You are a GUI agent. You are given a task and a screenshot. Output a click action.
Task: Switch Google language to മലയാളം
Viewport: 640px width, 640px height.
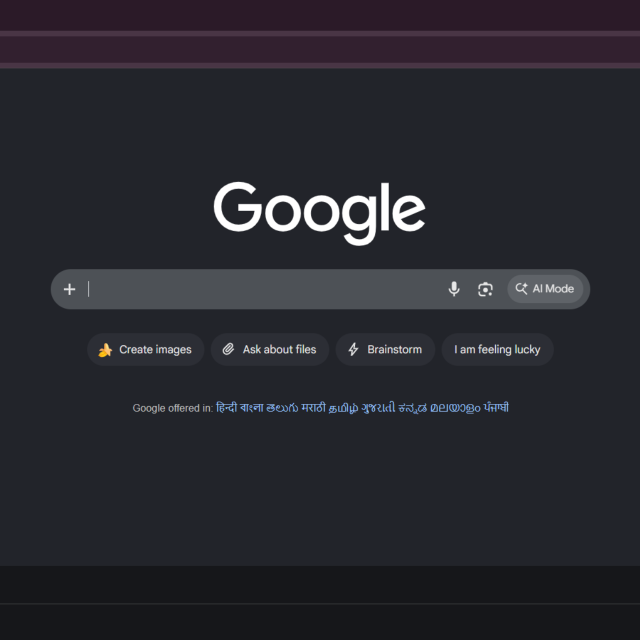(455, 408)
